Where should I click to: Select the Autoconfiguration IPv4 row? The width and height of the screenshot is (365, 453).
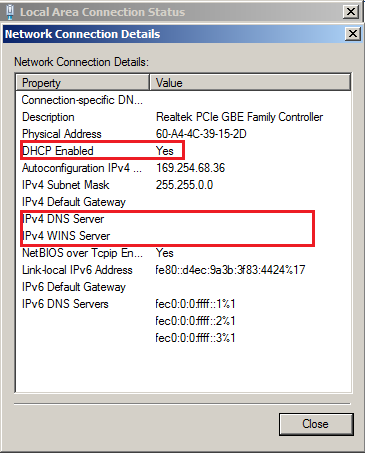point(183,168)
